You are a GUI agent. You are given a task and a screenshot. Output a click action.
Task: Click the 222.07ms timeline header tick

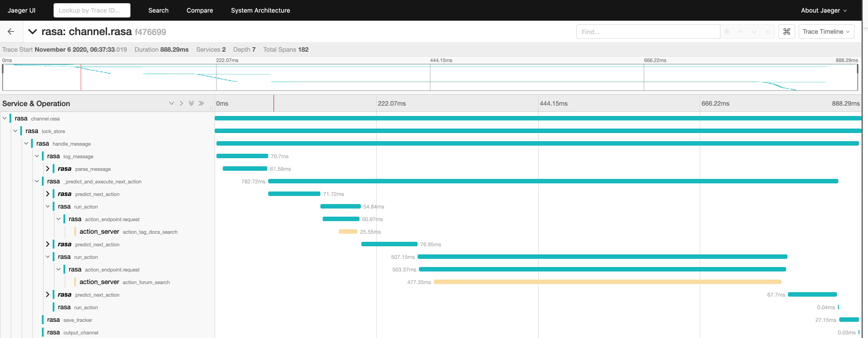coord(391,103)
